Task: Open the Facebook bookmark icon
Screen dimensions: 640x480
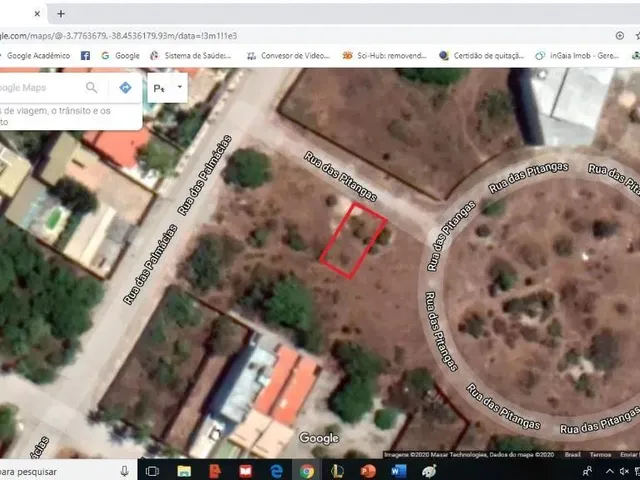Action: pos(85,56)
